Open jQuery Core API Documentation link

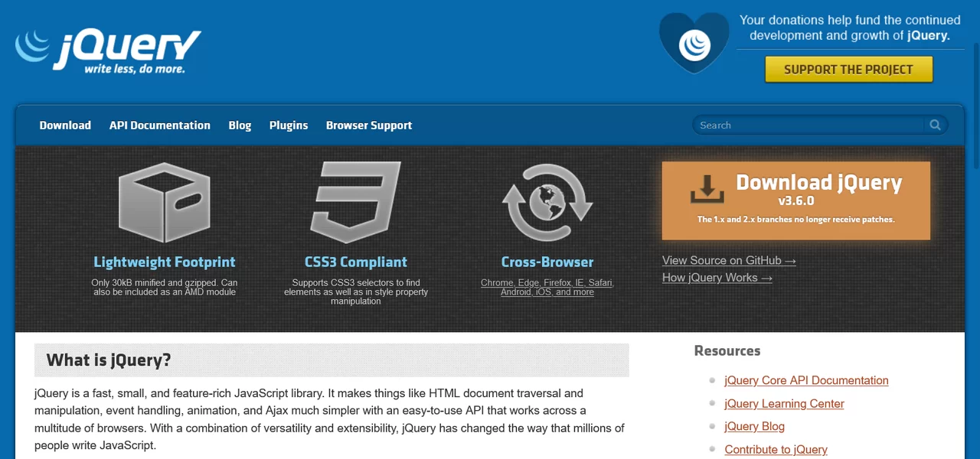[807, 380]
